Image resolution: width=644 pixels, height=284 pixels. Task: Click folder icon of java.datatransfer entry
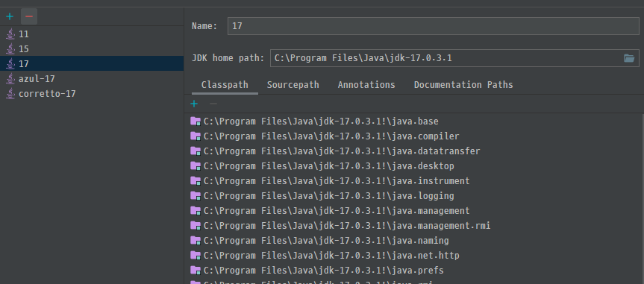(196, 151)
